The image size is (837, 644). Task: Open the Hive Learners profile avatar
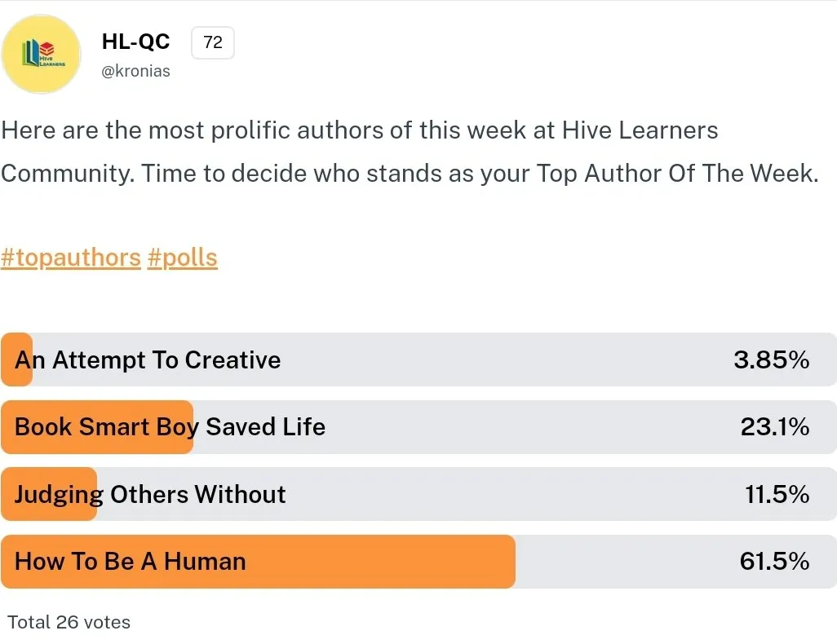[x=41, y=54]
